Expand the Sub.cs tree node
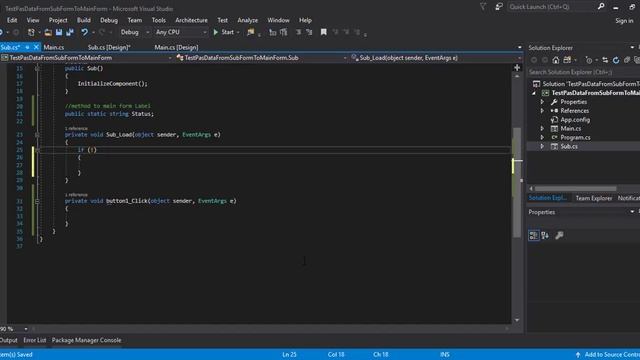Screen dimensions: 640x360 point(542,147)
